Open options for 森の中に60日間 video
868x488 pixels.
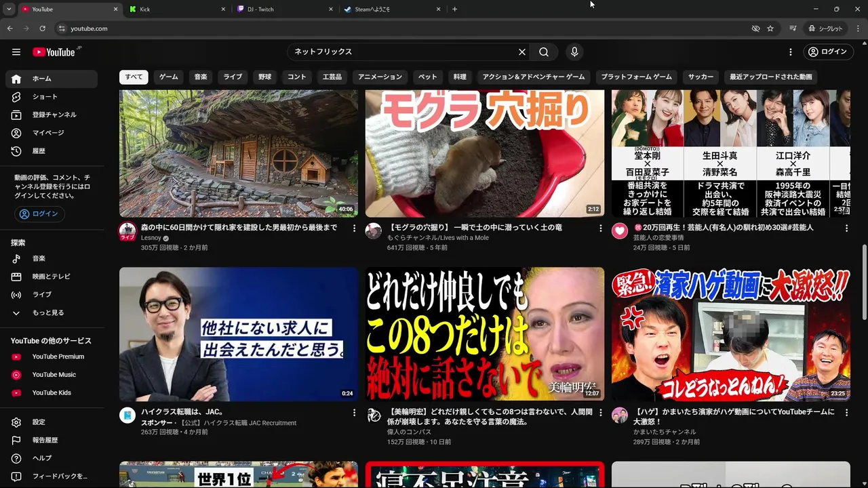354,228
